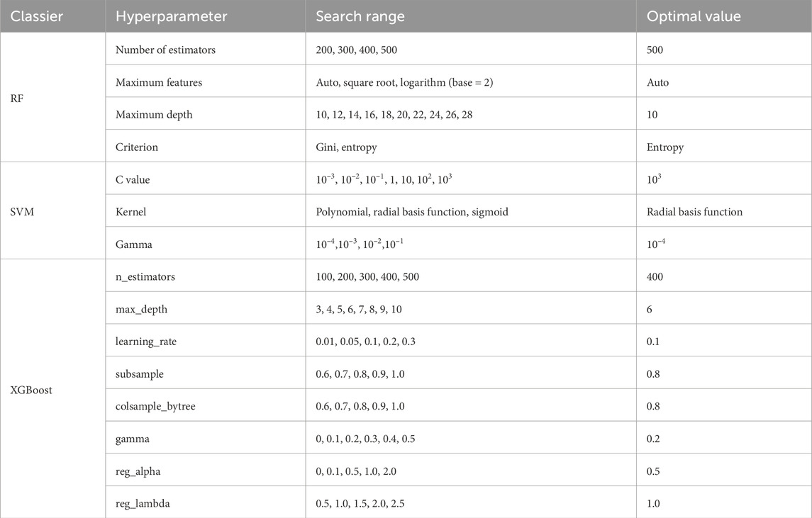The width and height of the screenshot is (812, 518).
Task: Select the "Entropy" optimal value cell
Action: pyautogui.click(x=665, y=147)
